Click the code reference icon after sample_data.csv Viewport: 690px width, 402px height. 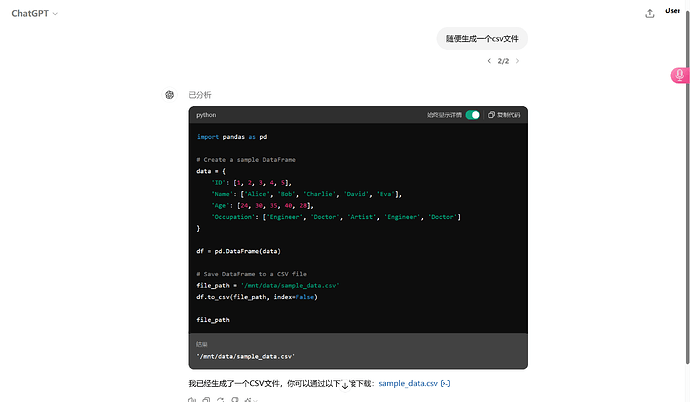pyautogui.click(x=445, y=384)
